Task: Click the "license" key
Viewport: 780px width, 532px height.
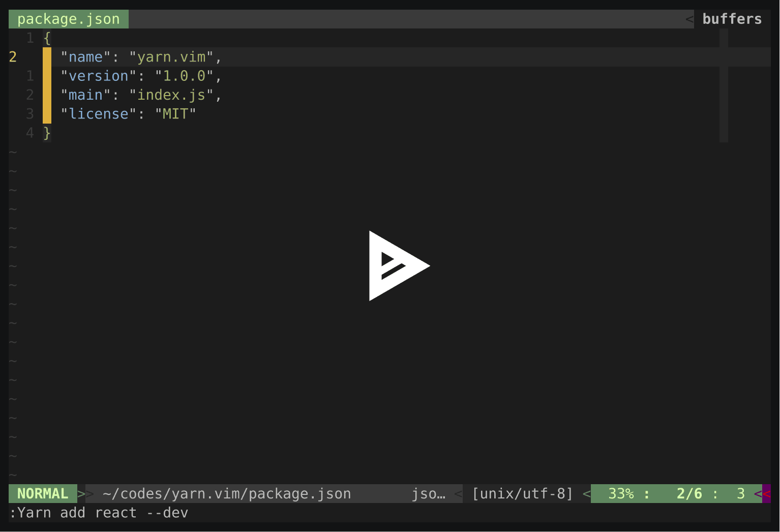Action: click(99, 113)
